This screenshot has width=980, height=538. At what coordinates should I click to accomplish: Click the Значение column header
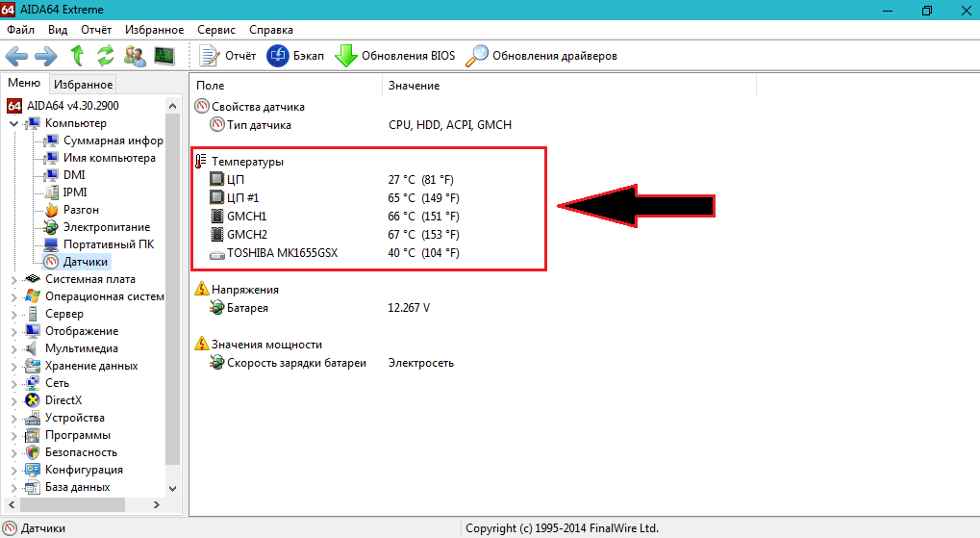click(x=415, y=86)
